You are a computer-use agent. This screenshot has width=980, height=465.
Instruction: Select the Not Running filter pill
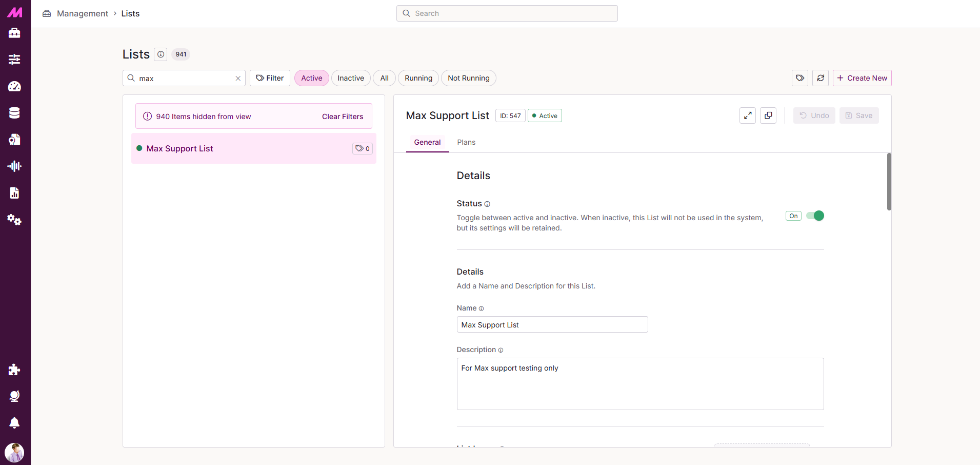[x=468, y=78]
